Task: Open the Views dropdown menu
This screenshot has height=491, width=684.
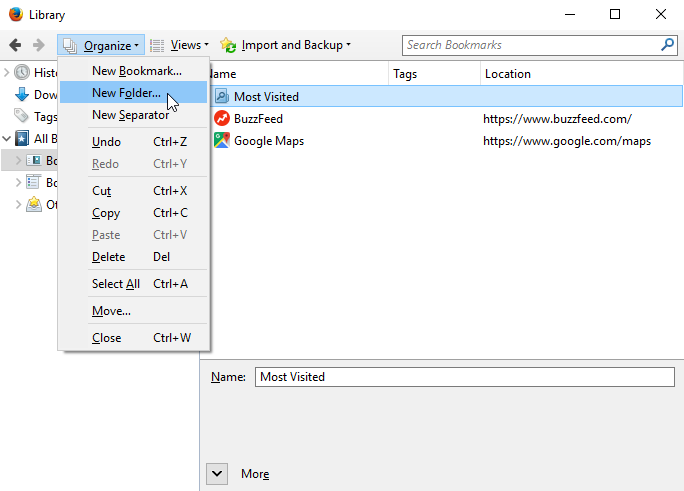Action: pos(180,45)
